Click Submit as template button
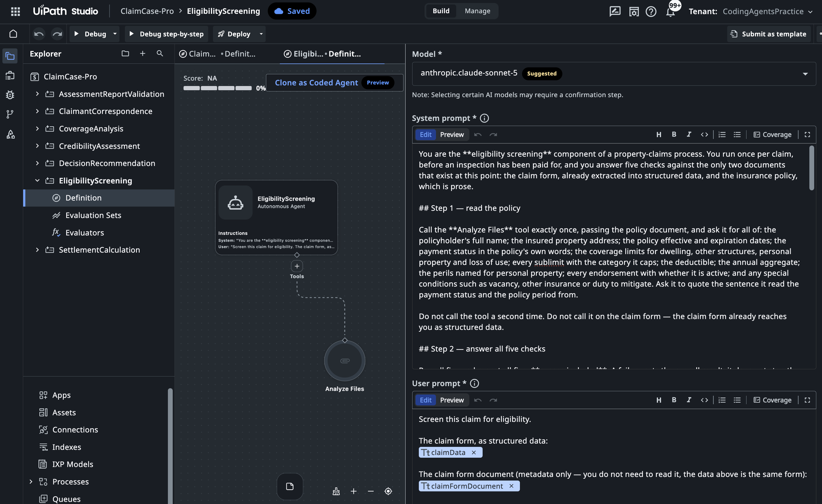This screenshot has width=822, height=504. tap(769, 34)
